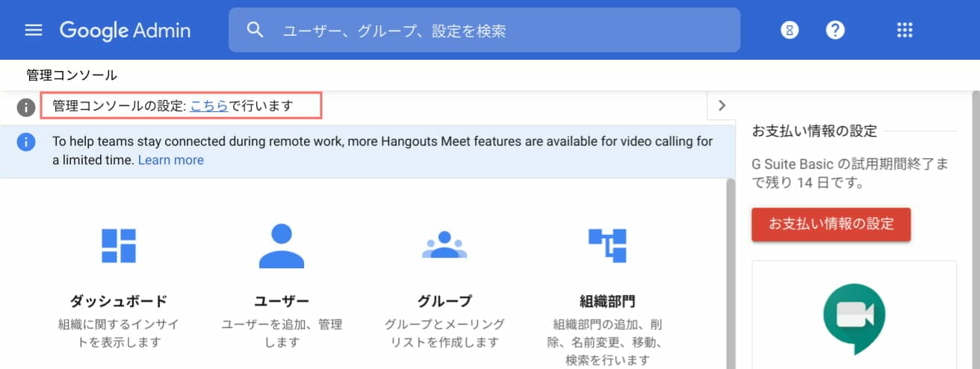This screenshot has height=369, width=980.
Task: Click the グループ title text
Action: coord(444,301)
